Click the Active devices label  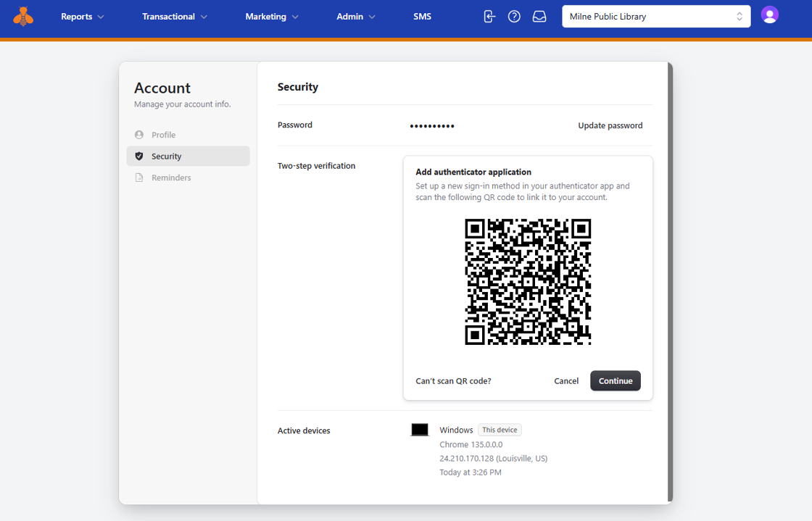point(304,430)
